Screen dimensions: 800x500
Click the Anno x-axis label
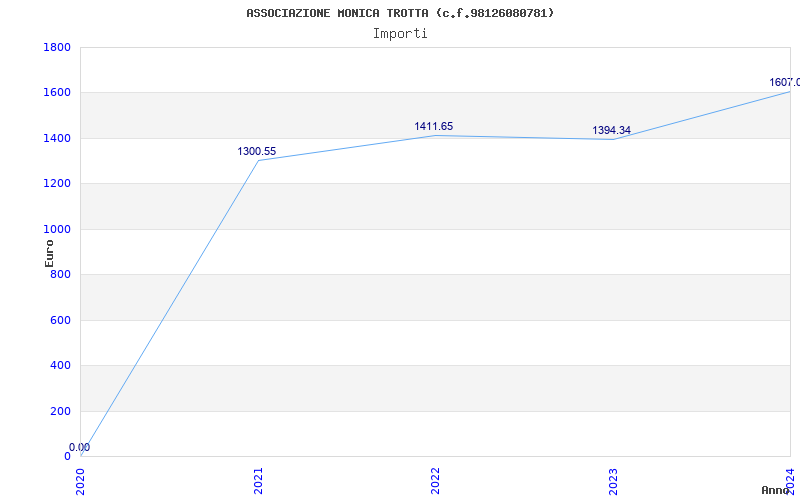pyautogui.click(x=776, y=490)
